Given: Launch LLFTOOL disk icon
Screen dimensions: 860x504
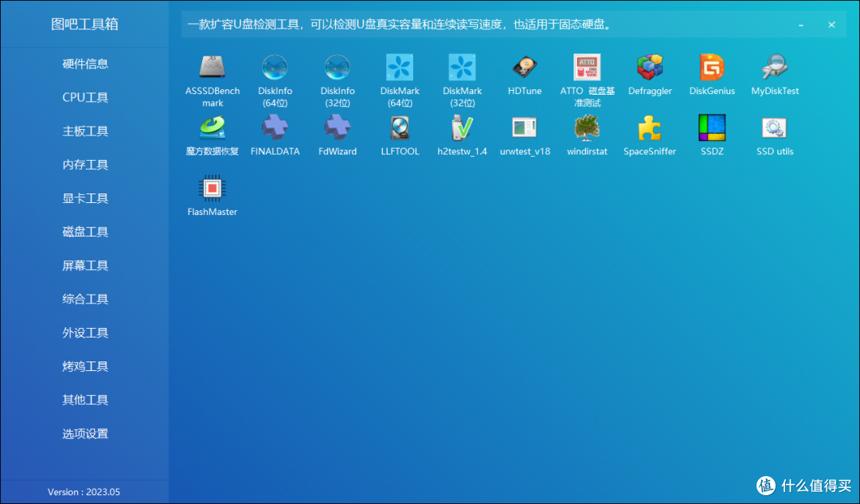Looking at the screenshot, I should point(400,127).
